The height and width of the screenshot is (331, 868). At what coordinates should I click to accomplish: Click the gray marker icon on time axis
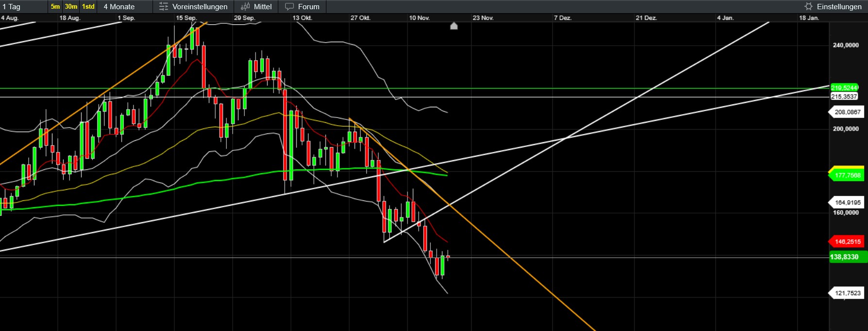pos(454,26)
